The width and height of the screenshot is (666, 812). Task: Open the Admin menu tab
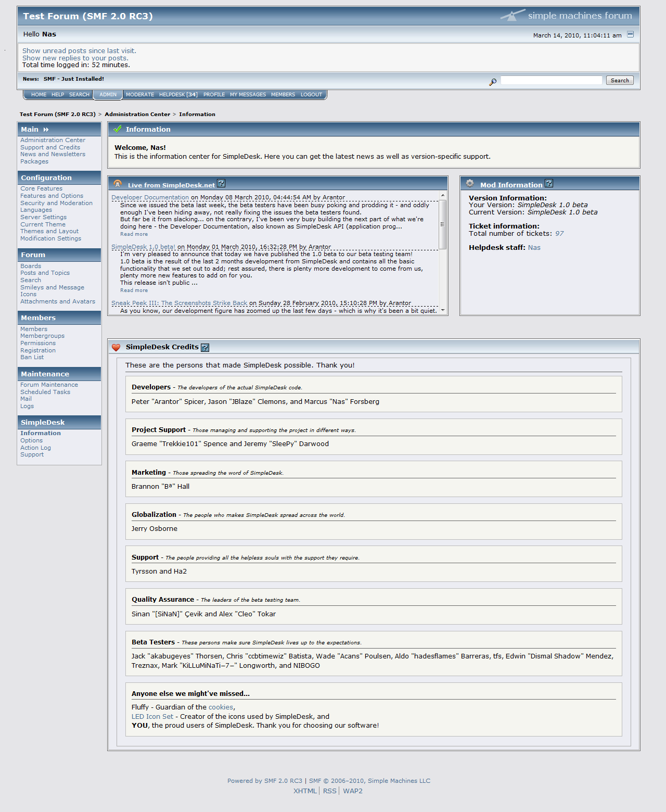(108, 95)
